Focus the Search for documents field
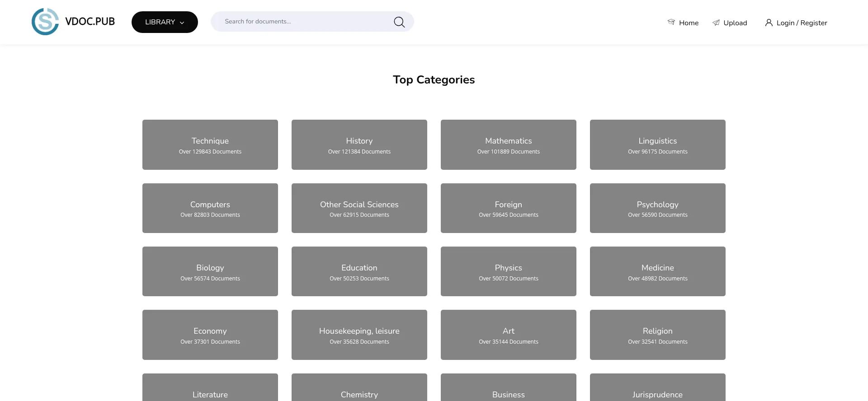 click(x=303, y=22)
